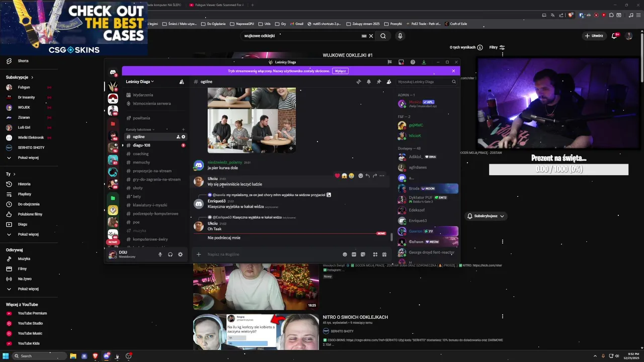Open the Nitro gift icon in message box

[x=384, y=254]
